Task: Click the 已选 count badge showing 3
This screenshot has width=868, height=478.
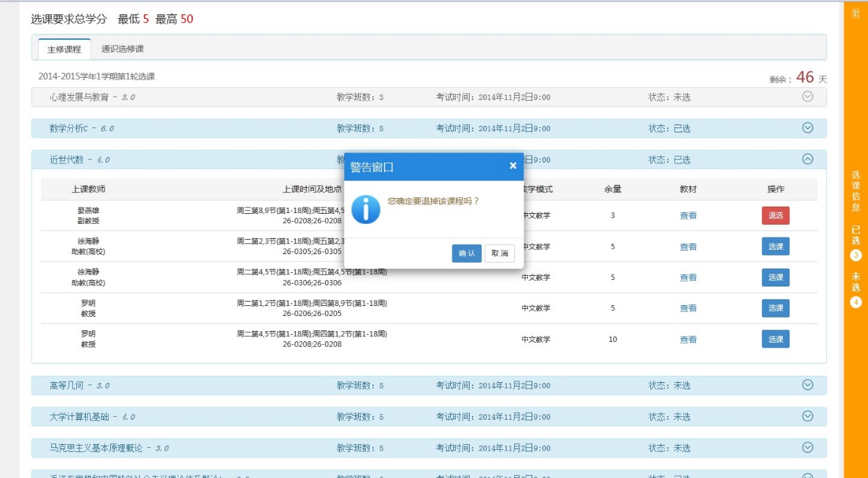Action: tap(856, 255)
